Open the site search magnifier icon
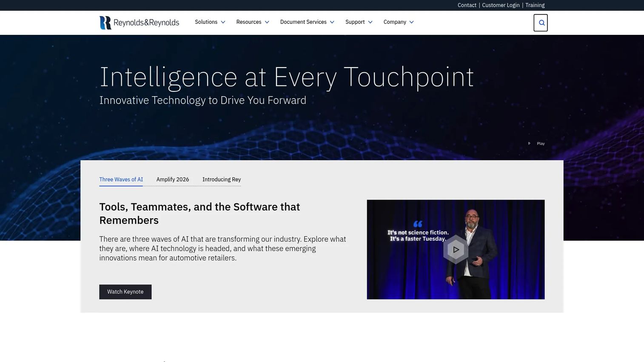 click(541, 23)
